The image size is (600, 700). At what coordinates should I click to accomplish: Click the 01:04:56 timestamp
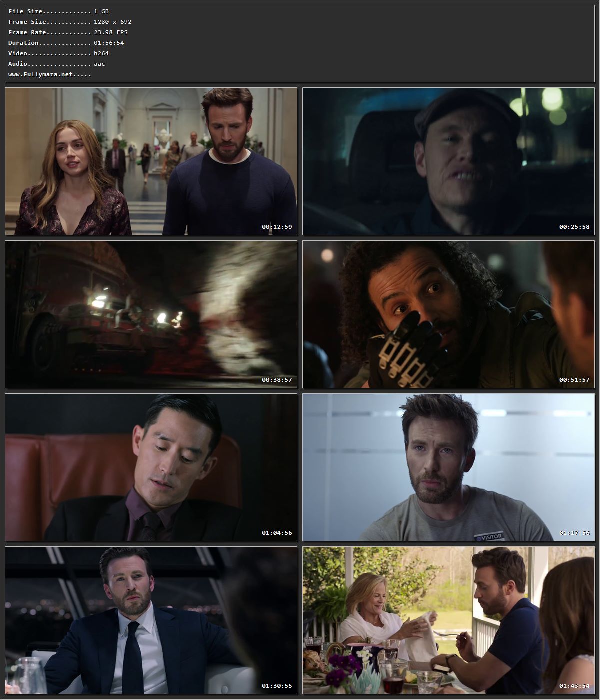tap(277, 533)
